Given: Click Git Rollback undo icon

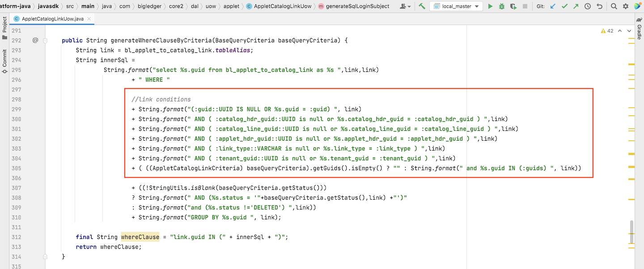Looking at the screenshot, I should pos(599,6).
